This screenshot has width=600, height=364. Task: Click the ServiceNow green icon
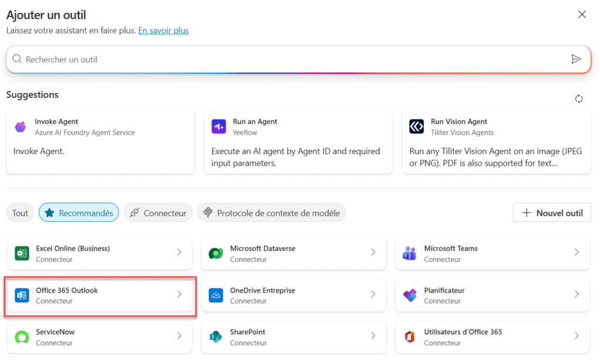click(22, 337)
